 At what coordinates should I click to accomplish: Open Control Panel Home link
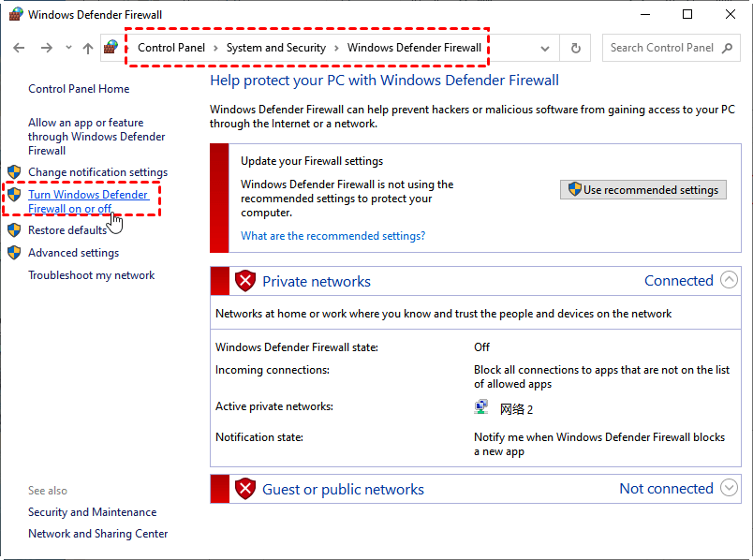pos(79,89)
